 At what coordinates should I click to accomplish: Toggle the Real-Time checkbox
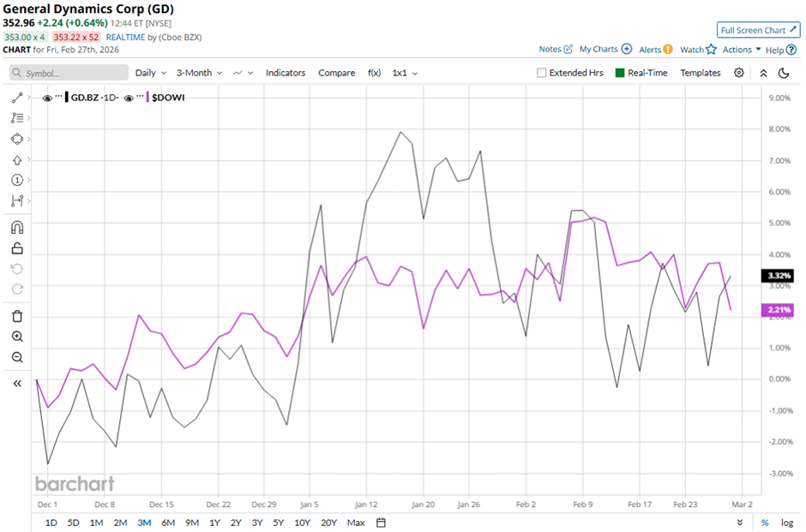click(620, 73)
